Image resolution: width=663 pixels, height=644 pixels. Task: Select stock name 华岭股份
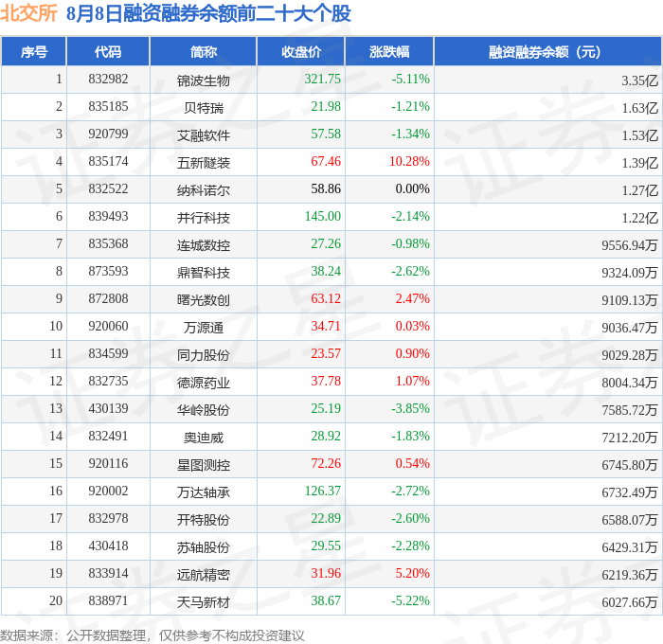(x=204, y=410)
